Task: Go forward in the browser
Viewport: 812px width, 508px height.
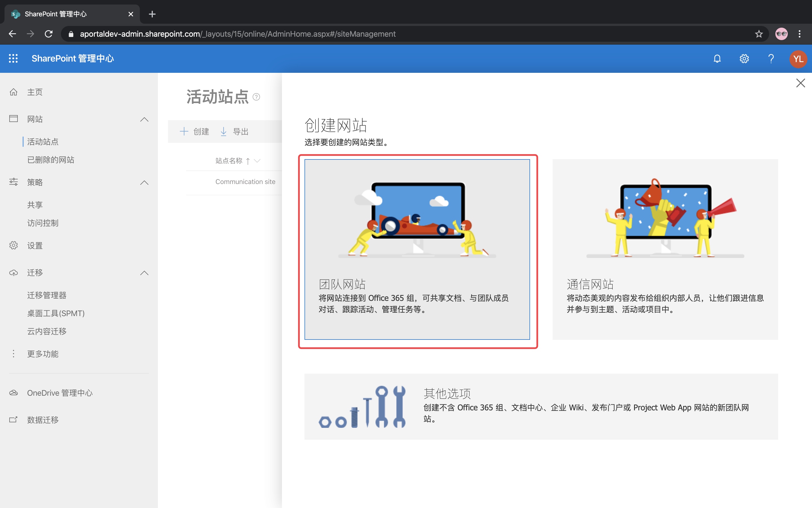Action: click(x=30, y=34)
